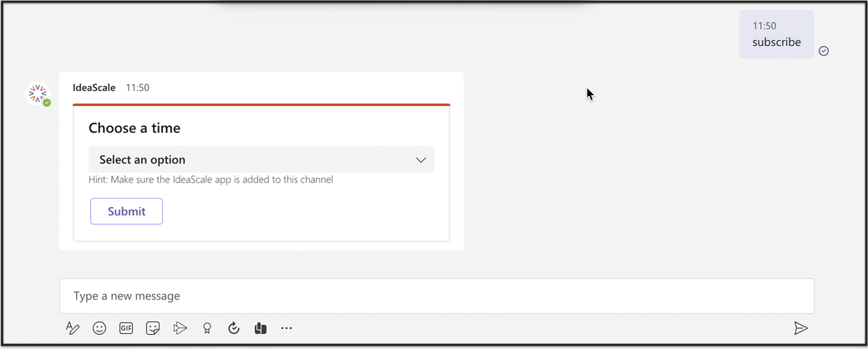Open the GIF picker
Screen dimensions: 868x349
pos(126,328)
